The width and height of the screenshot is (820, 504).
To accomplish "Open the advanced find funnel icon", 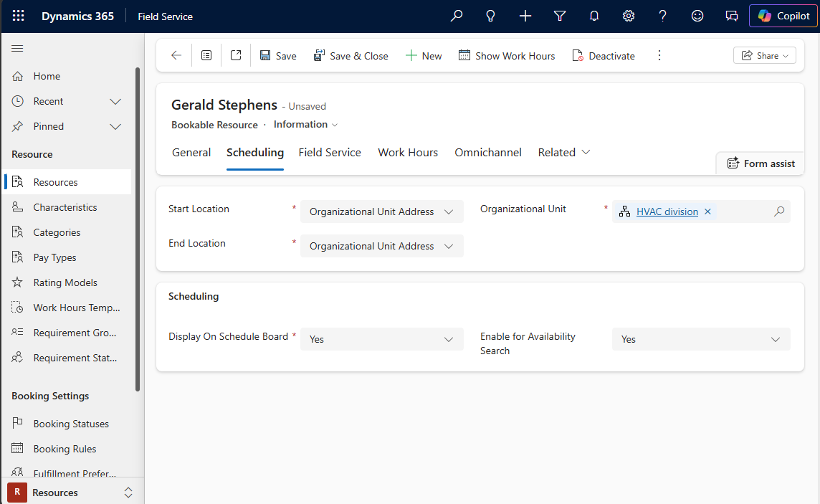I will tap(560, 16).
